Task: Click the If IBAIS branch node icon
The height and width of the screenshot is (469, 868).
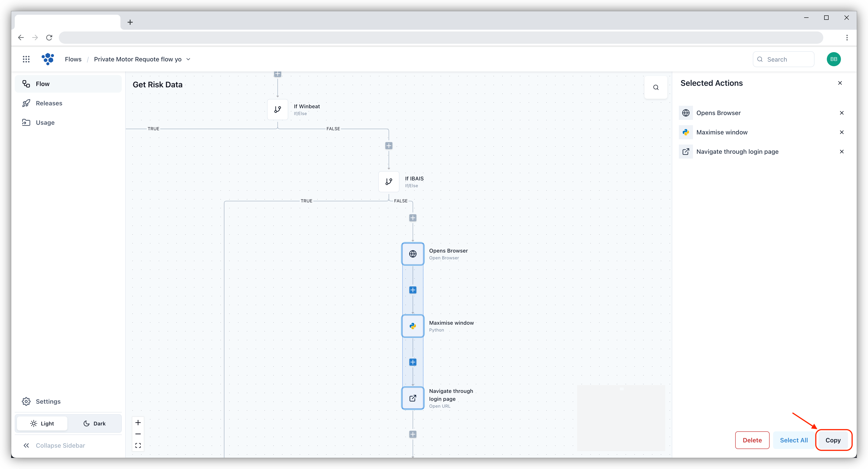Action: [388, 182]
